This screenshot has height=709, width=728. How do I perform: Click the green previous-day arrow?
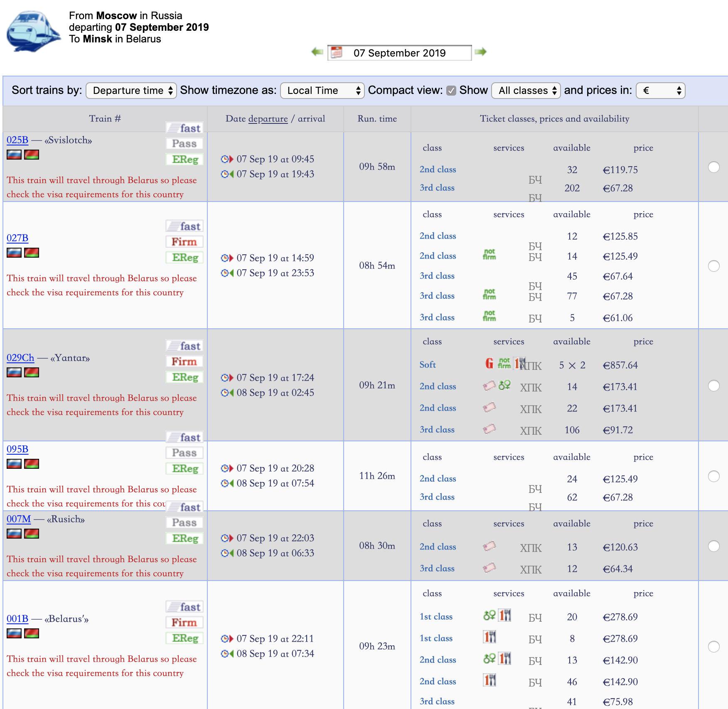pyautogui.click(x=317, y=52)
